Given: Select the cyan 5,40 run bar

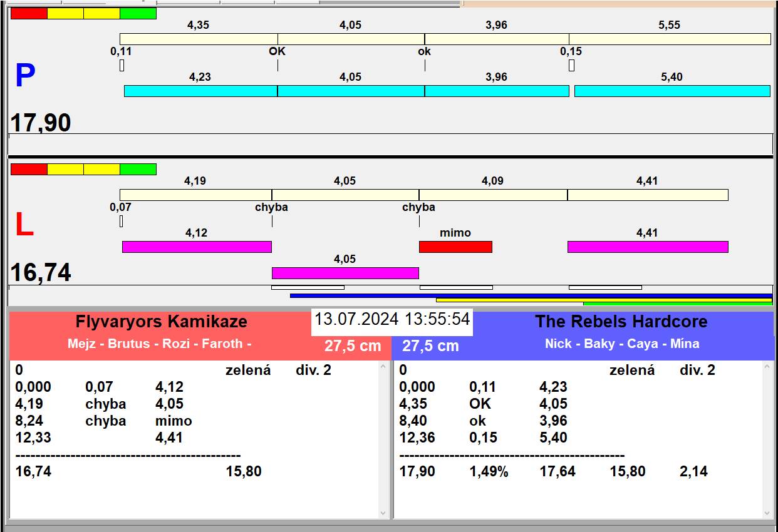Looking at the screenshot, I should click(x=672, y=91).
